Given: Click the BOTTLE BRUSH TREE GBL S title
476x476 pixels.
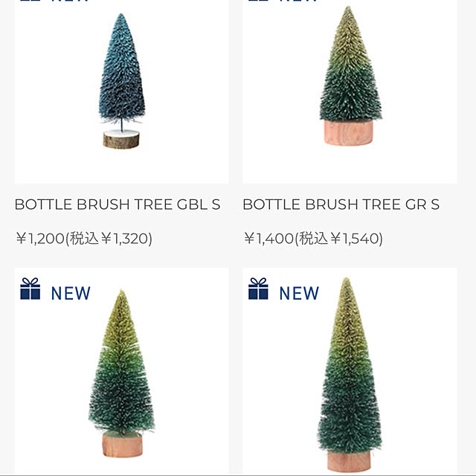Looking at the screenshot, I should click(118, 205).
